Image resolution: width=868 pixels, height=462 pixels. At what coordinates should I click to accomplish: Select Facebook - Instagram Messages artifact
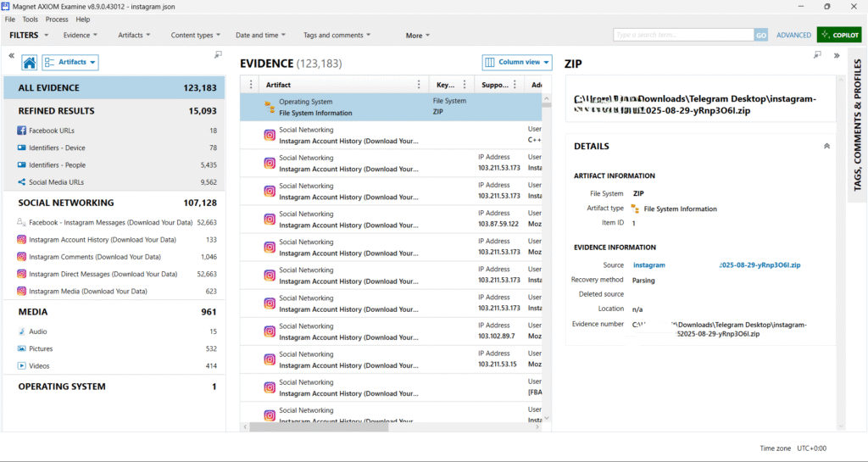pos(114,222)
